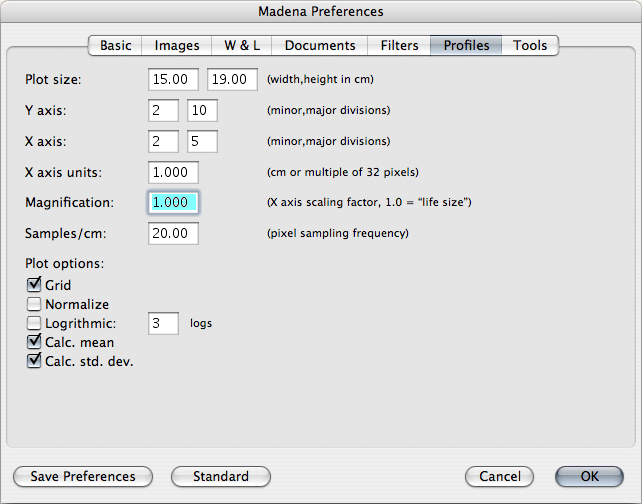Disable the Grid plot option
This screenshot has height=504, width=642.
[x=34, y=286]
